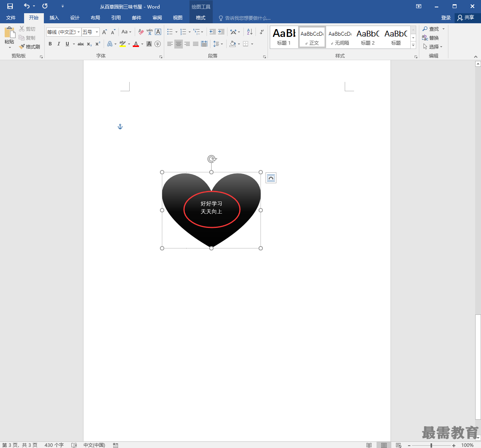The height and width of the screenshot is (448, 481).
Task: Click the zoom slider handle
Action: click(x=431, y=445)
